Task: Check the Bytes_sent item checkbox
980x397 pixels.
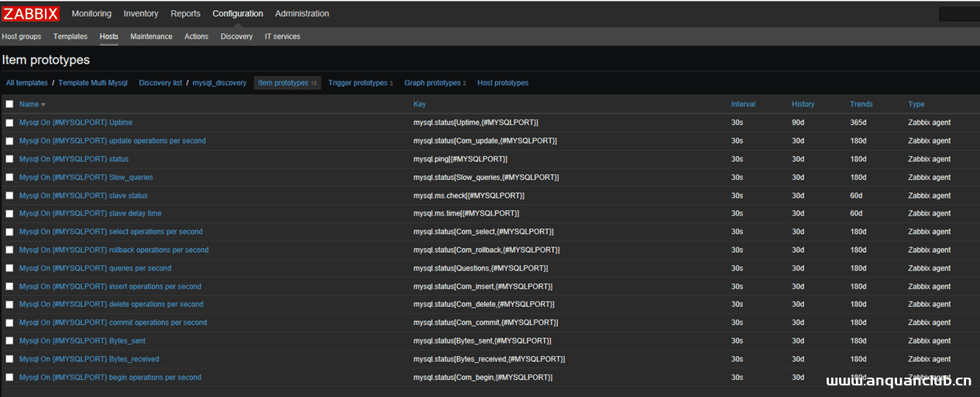Action: point(9,341)
